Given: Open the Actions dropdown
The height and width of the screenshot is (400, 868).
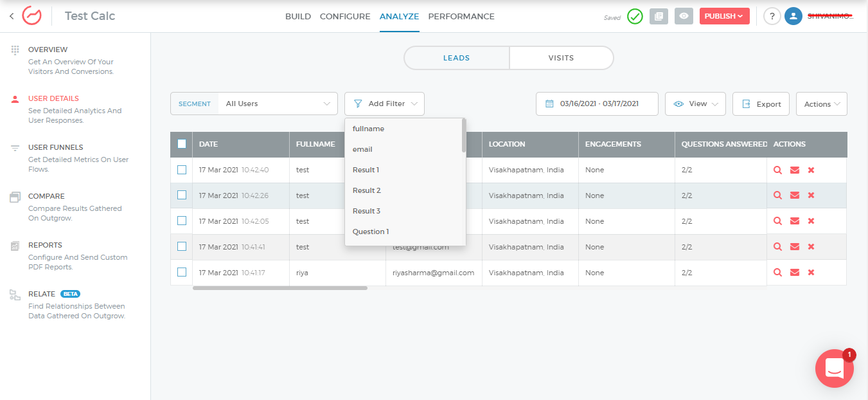Looking at the screenshot, I should pyautogui.click(x=821, y=104).
